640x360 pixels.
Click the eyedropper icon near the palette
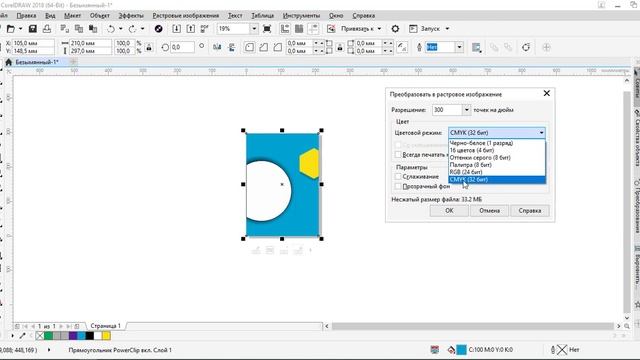pos(22,336)
